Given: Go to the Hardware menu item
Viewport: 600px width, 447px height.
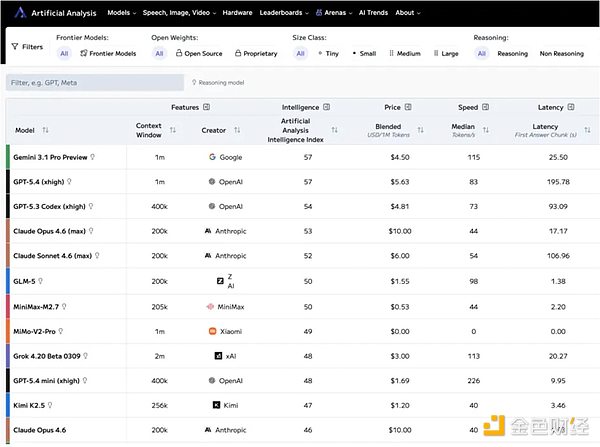Looking at the screenshot, I should pyautogui.click(x=237, y=13).
